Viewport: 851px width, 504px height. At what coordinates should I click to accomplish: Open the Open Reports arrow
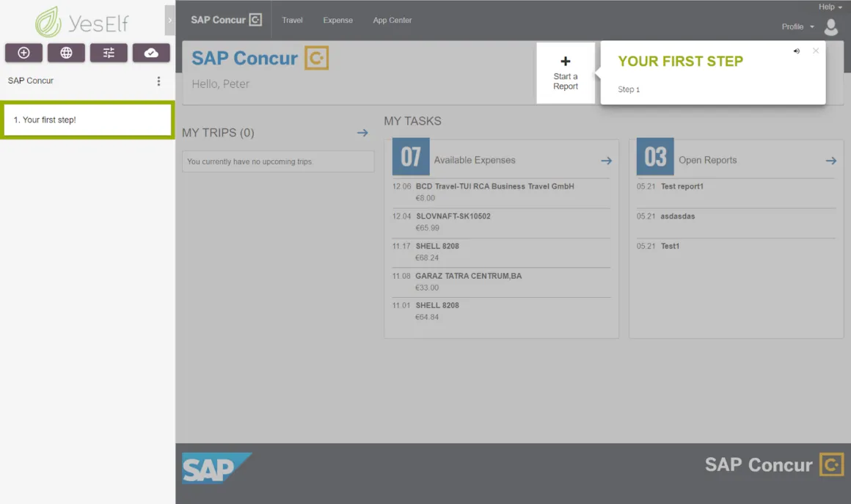[x=831, y=161]
